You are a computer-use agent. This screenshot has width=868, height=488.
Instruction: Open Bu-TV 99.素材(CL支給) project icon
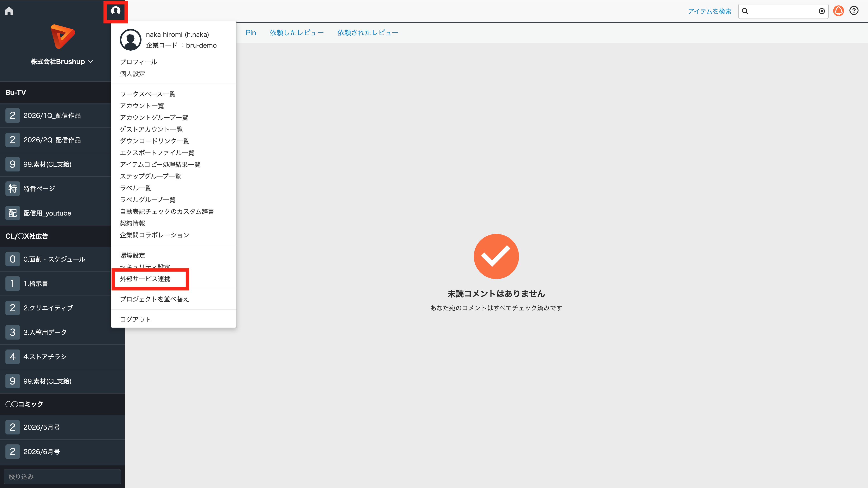12,164
